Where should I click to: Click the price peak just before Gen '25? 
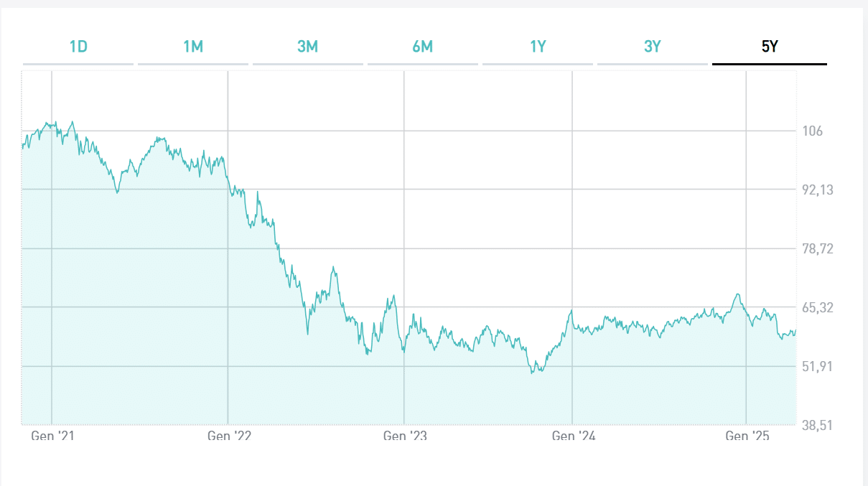737,294
